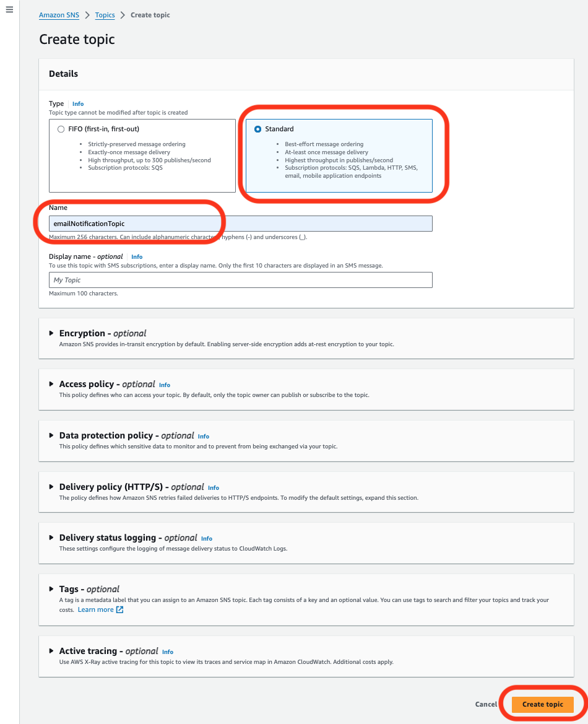The image size is (588, 724).
Task: Open the Topics breadcrumb link
Action: 105,15
